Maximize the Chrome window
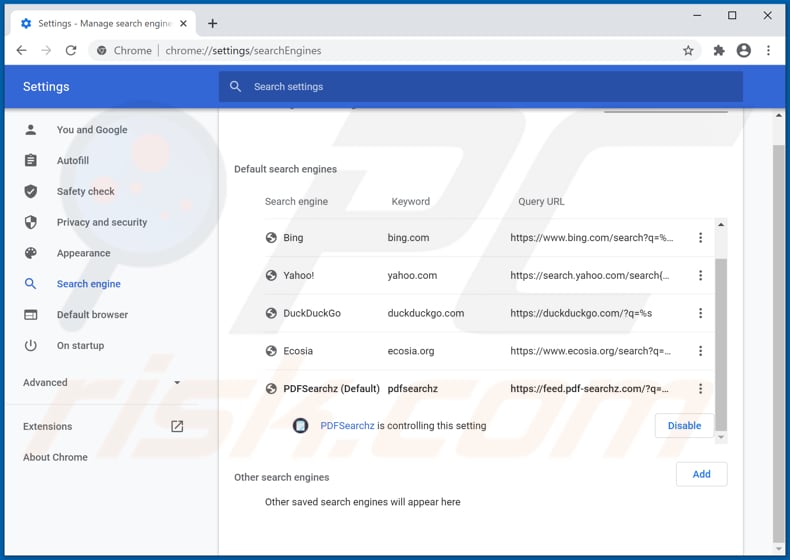Viewport: 790px width, 560px height. (x=732, y=16)
